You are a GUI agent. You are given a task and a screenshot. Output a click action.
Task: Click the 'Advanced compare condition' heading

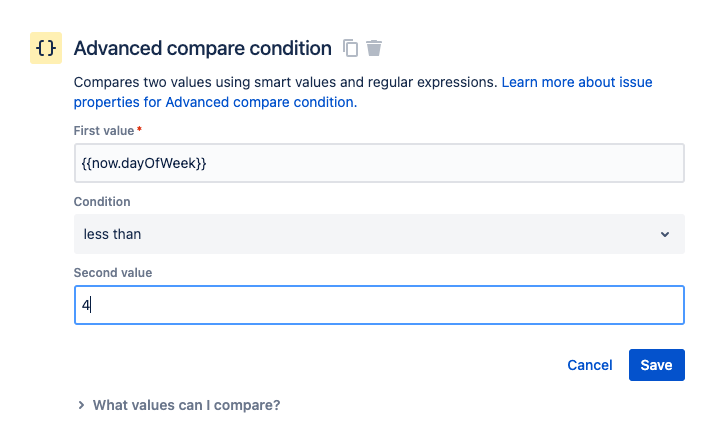coord(202,48)
